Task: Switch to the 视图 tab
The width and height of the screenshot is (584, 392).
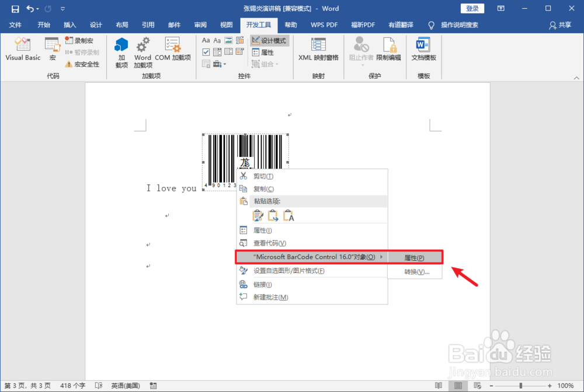Action: tap(226, 25)
